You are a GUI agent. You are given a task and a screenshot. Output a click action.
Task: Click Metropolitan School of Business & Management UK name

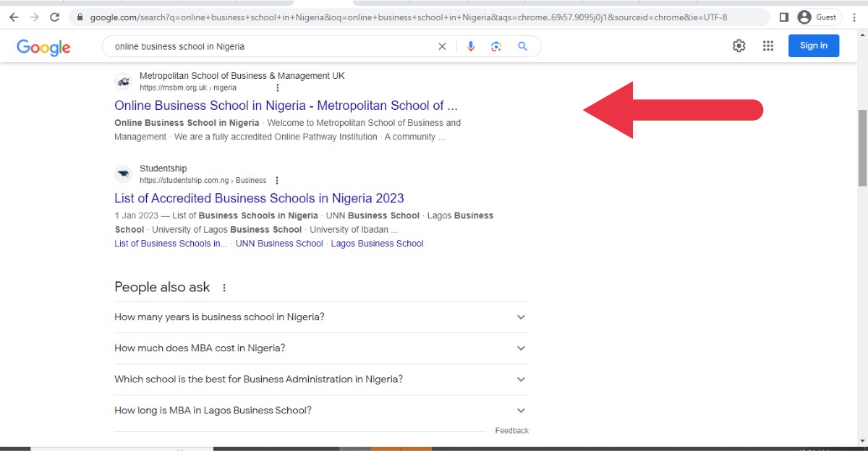(x=242, y=76)
